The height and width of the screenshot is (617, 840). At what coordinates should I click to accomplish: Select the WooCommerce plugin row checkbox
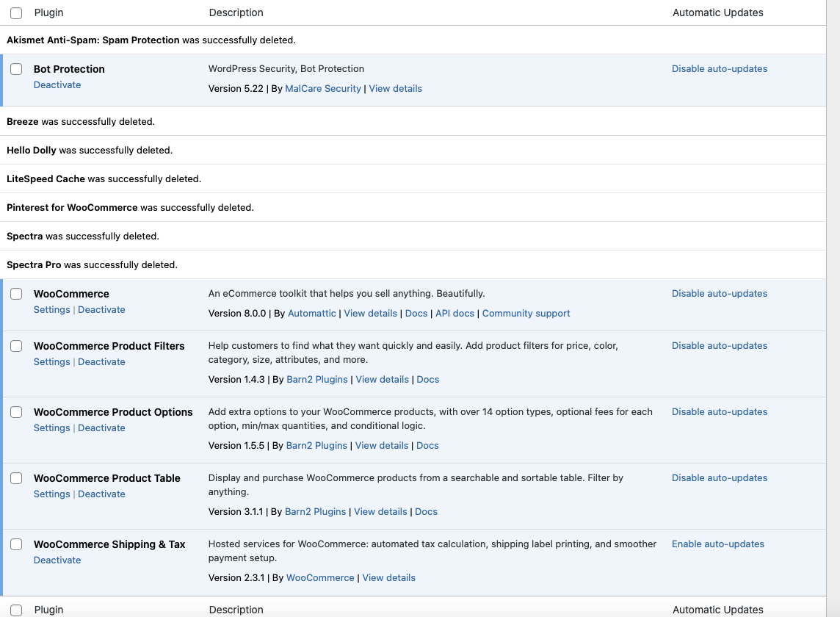(x=16, y=294)
